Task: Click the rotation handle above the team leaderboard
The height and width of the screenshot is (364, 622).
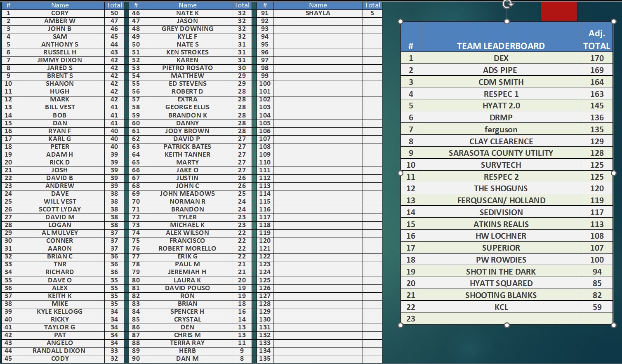Action: click(507, 4)
